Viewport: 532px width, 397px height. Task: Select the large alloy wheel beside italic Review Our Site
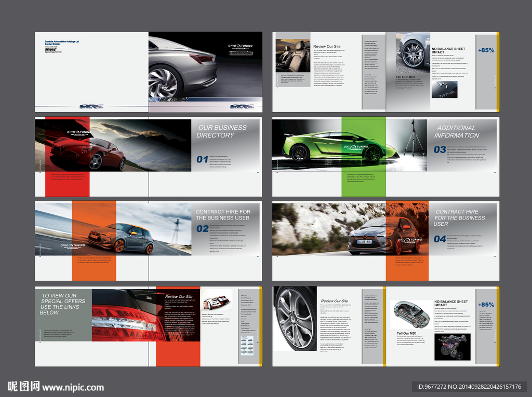(x=295, y=318)
